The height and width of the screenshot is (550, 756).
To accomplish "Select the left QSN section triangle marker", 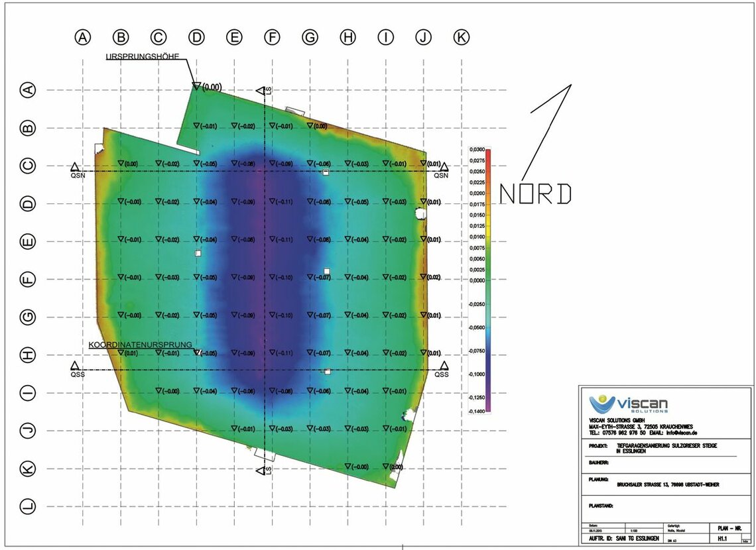I will coord(75,167).
